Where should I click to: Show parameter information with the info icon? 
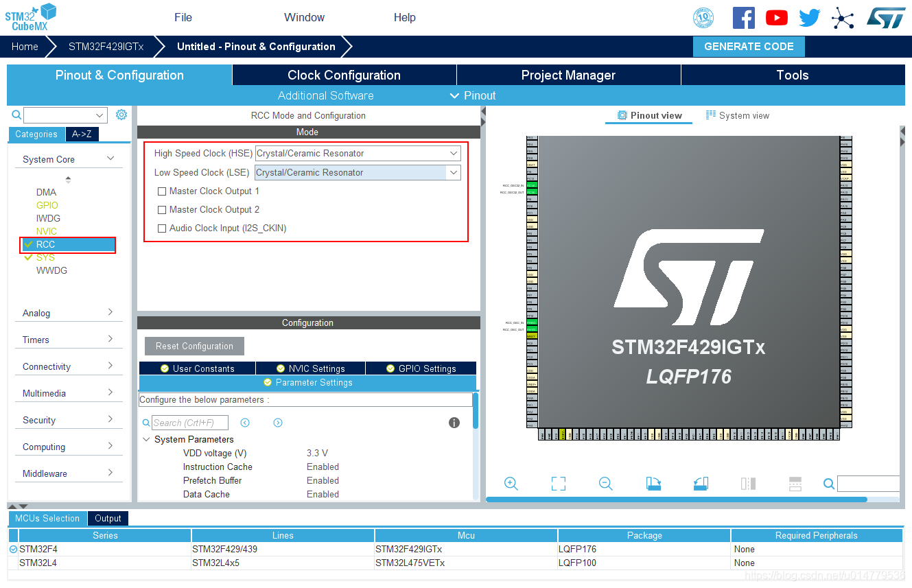coord(454,423)
